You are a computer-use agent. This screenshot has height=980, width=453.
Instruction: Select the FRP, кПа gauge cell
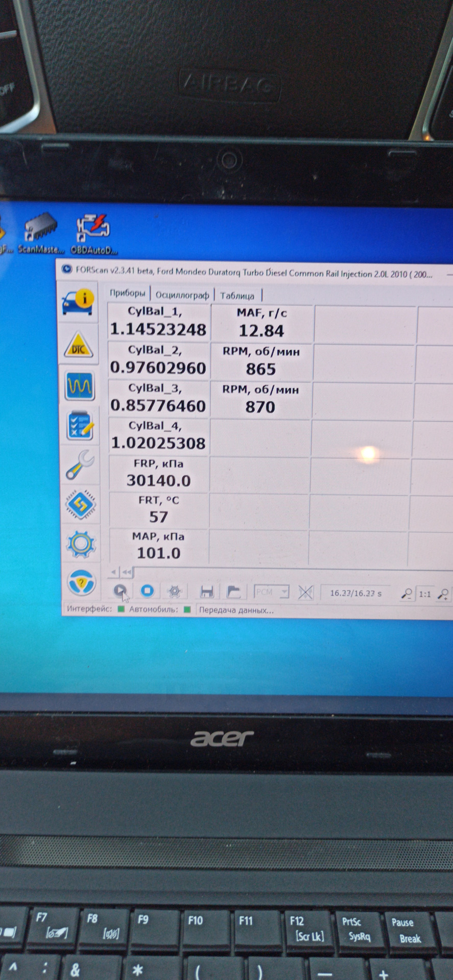click(x=158, y=473)
